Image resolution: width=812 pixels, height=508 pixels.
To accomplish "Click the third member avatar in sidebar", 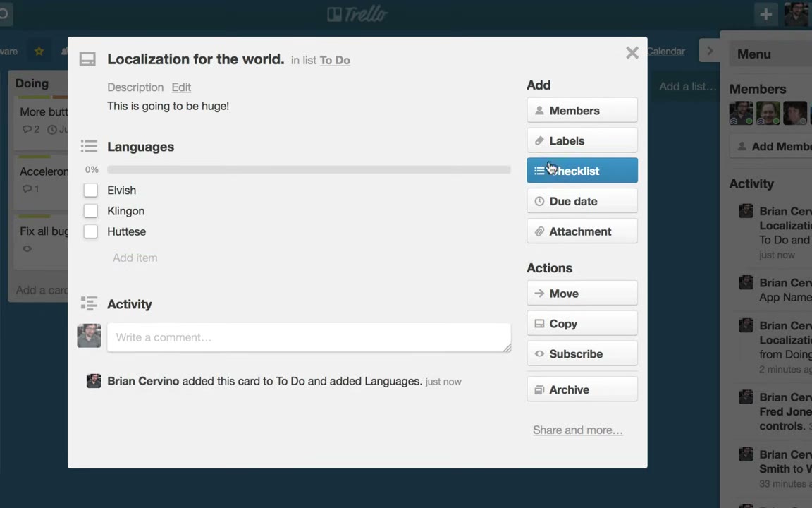I will point(795,113).
